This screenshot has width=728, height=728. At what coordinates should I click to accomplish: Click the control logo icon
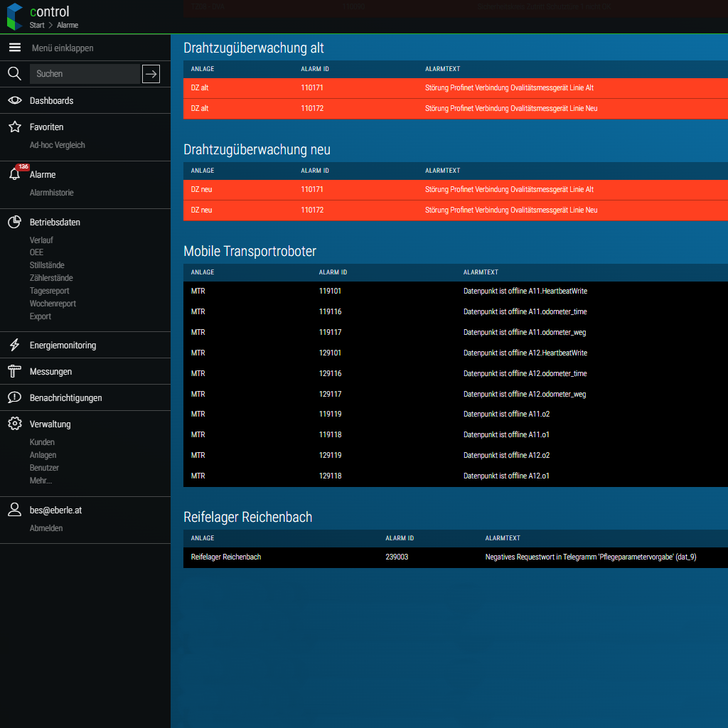point(15,17)
